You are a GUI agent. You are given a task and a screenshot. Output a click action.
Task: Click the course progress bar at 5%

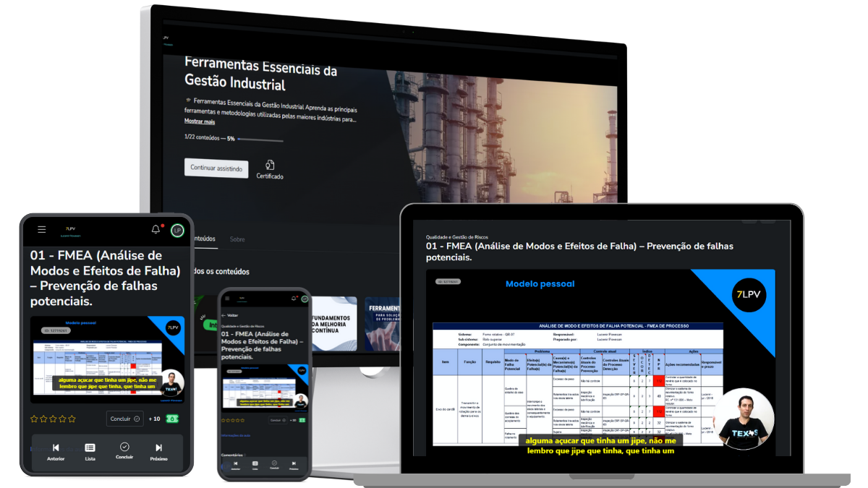(260, 139)
